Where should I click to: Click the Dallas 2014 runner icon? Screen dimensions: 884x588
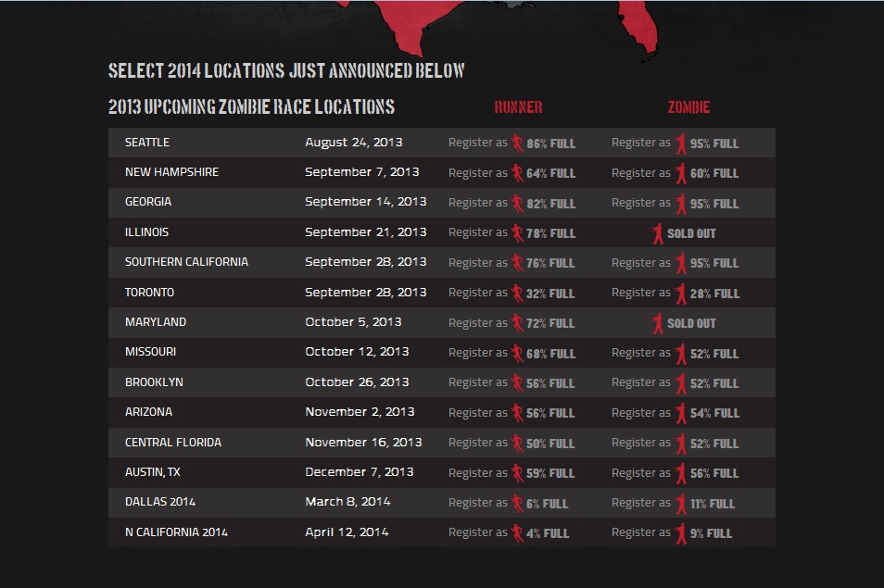(x=517, y=503)
